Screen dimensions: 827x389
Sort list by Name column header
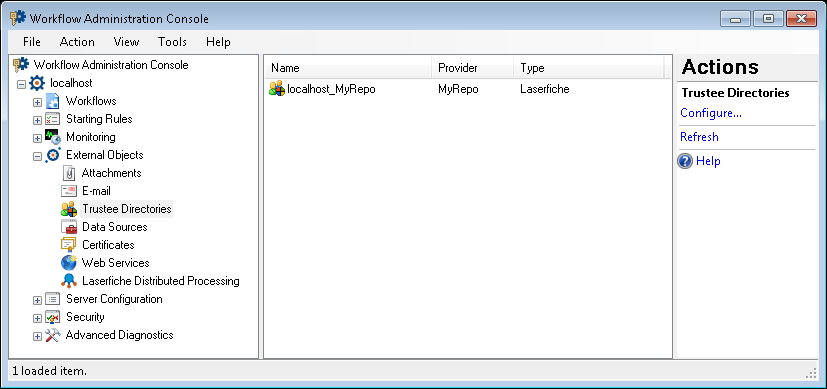click(348, 68)
